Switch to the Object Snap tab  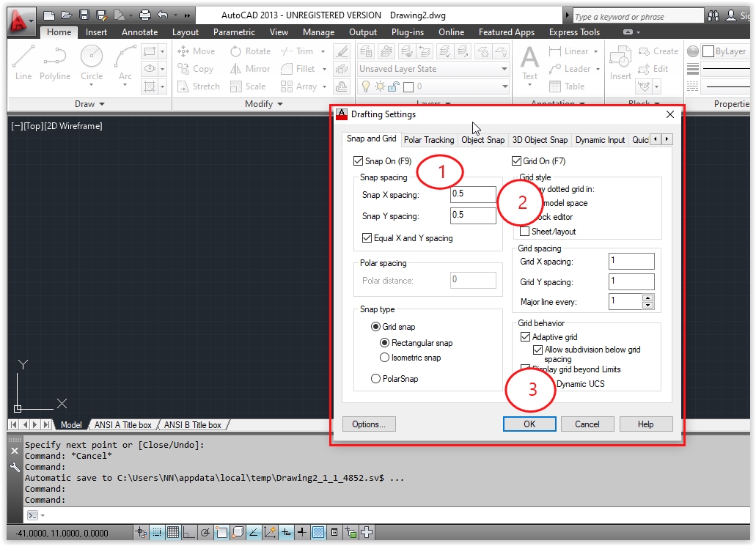tap(482, 140)
